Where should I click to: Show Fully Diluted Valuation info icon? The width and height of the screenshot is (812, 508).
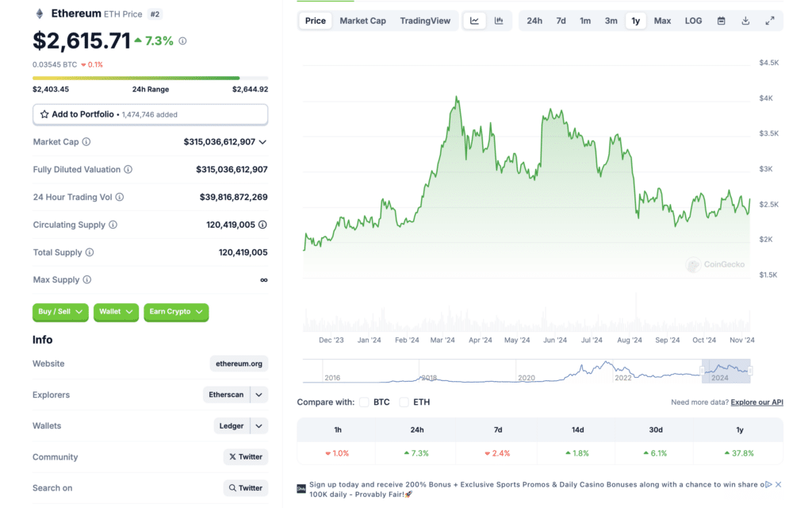tap(128, 170)
